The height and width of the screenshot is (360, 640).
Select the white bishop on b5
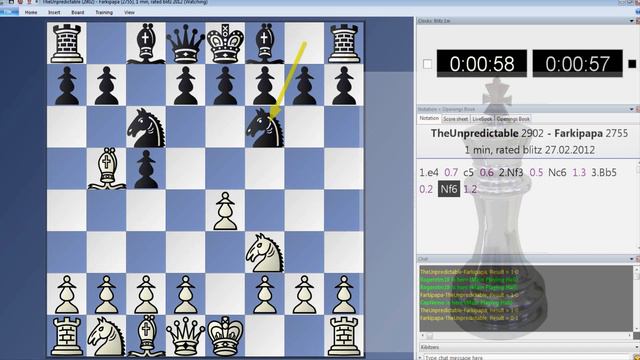(106, 169)
